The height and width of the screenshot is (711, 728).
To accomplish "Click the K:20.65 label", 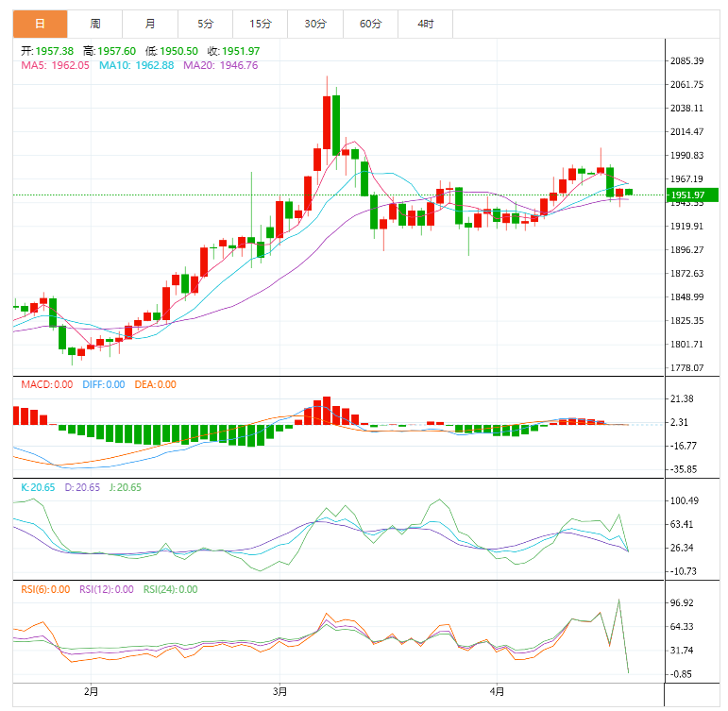I will (x=38, y=487).
